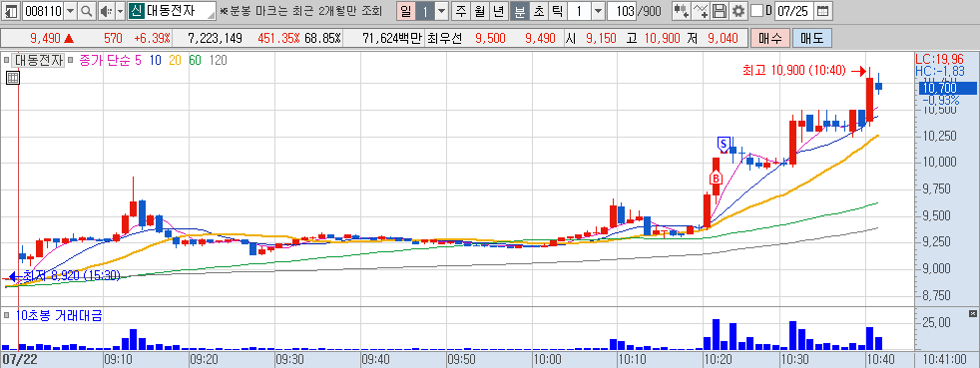This screenshot has width=980, height=368.
Task: Click the speaker sound alert icon
Action: click(x=106, y=11)
